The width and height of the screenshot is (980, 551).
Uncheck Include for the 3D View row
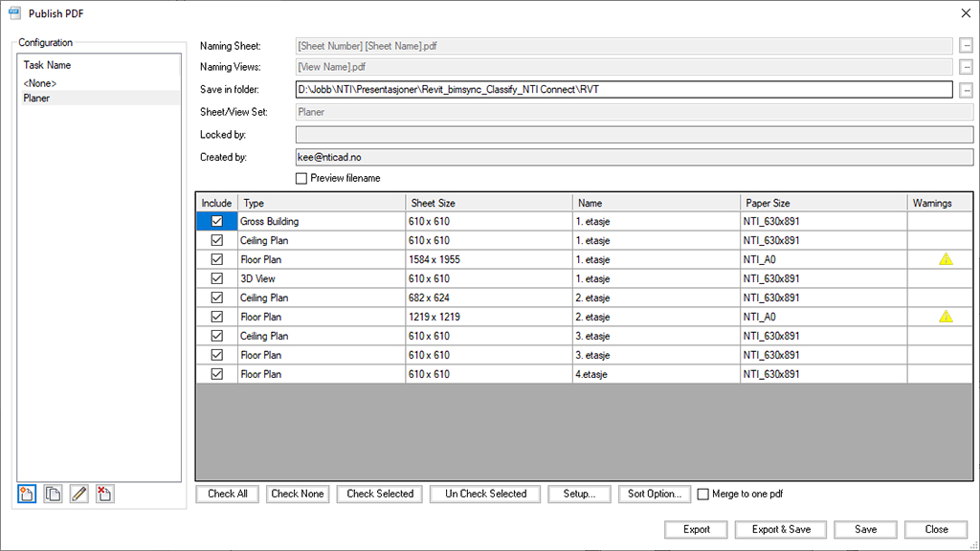coord(216,278)
